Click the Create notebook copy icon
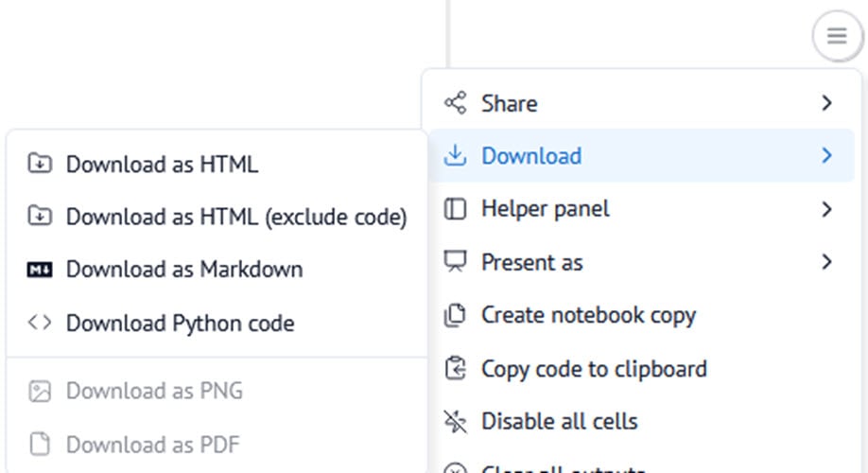This screenshot has height=473, width=868. coord(456,315)
